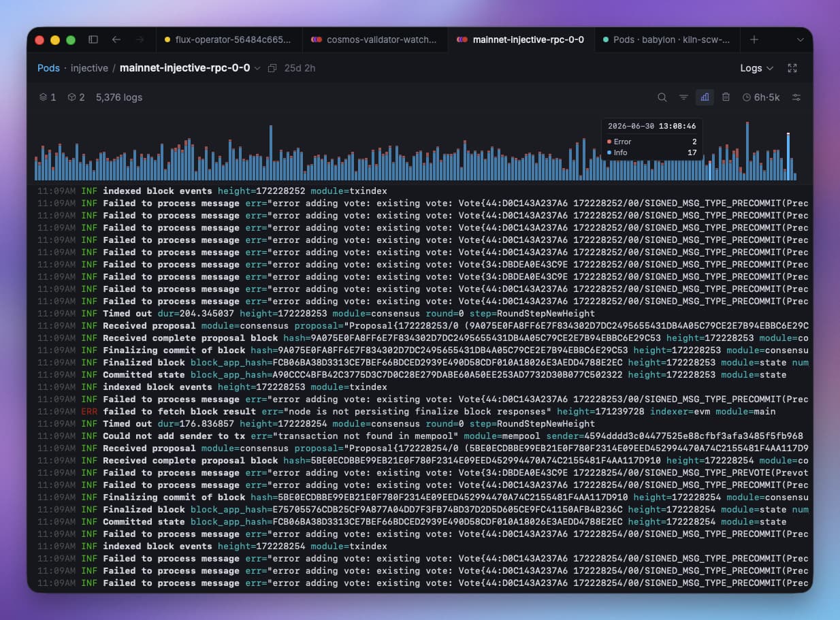Clear logs with the trash icon
840x620 pixels.
(726, 97)
